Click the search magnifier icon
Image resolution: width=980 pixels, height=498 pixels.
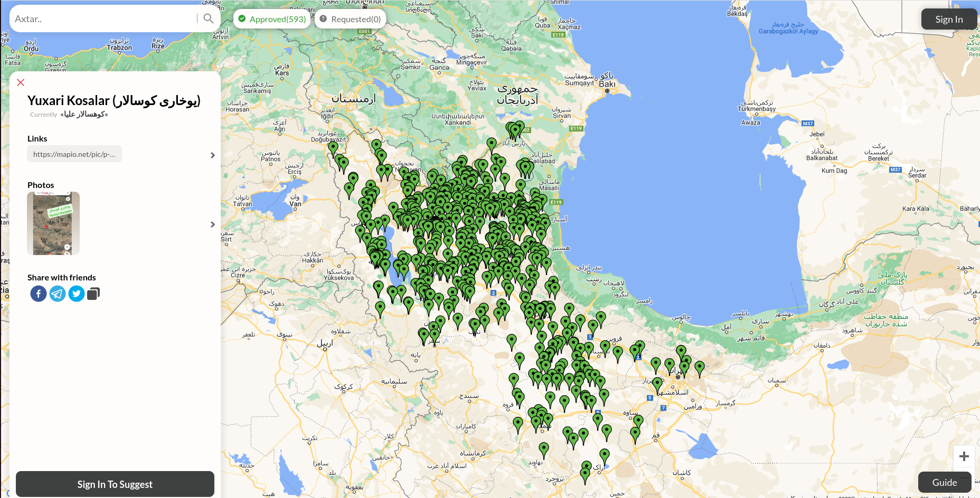pos(209,19)
